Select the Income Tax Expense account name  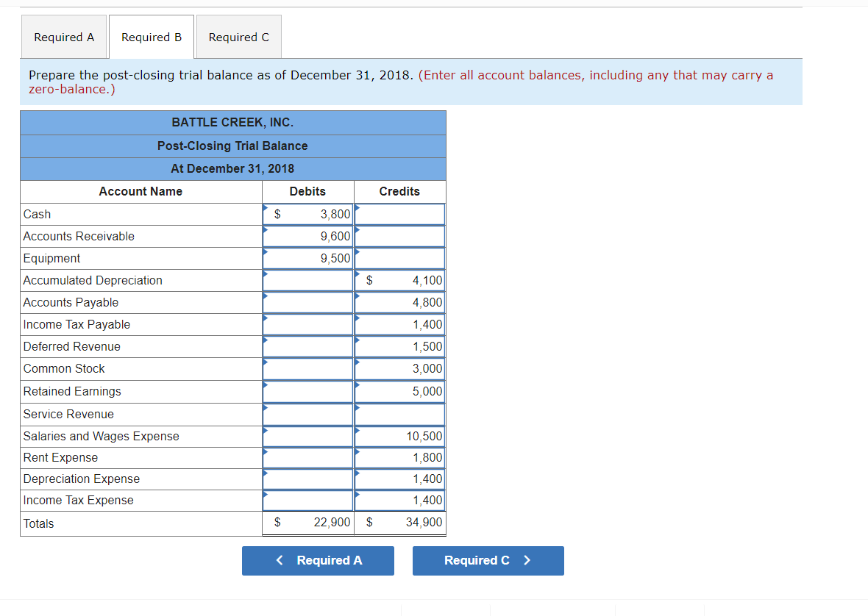tap(141, 501)
